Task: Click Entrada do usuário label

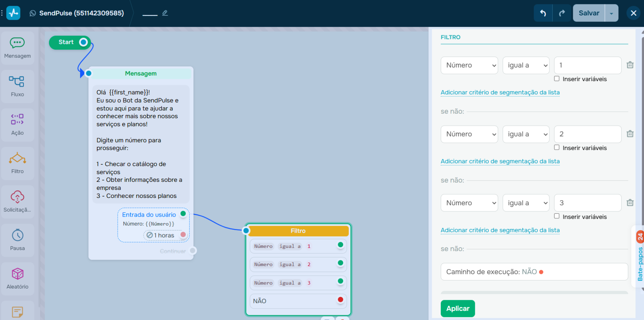Action: (x=149, y=215)
